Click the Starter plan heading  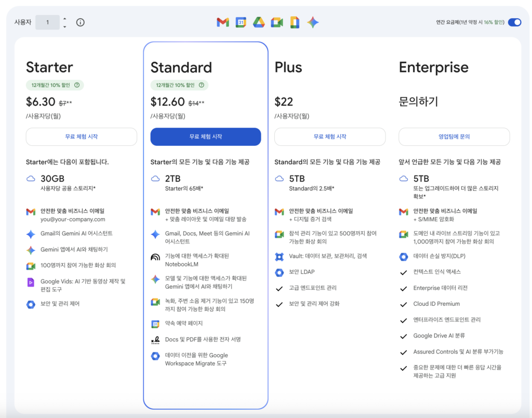[49, 68]
